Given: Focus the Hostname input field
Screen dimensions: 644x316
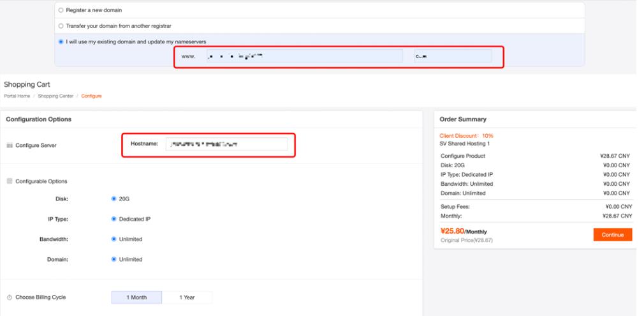Looking at the screenshot, I should click(226, 145).
